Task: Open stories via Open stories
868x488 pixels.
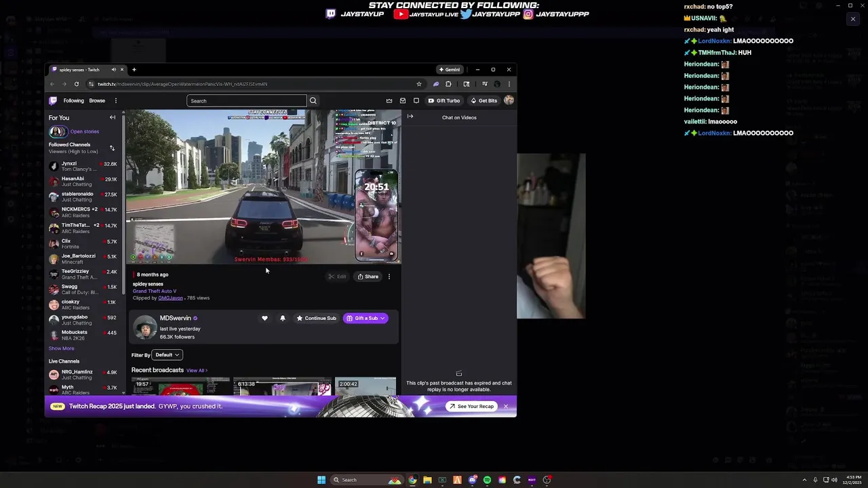Action: [x=85, y=131]
